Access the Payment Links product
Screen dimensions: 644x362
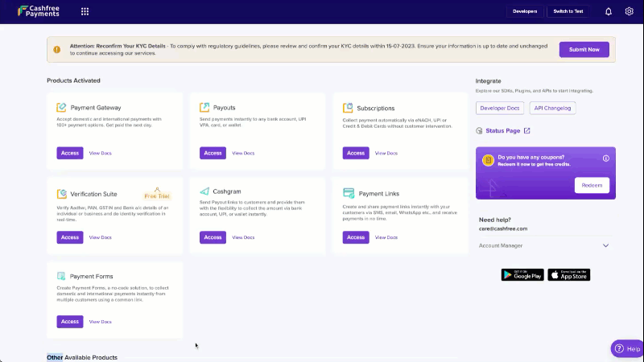[x=356, y=237]
